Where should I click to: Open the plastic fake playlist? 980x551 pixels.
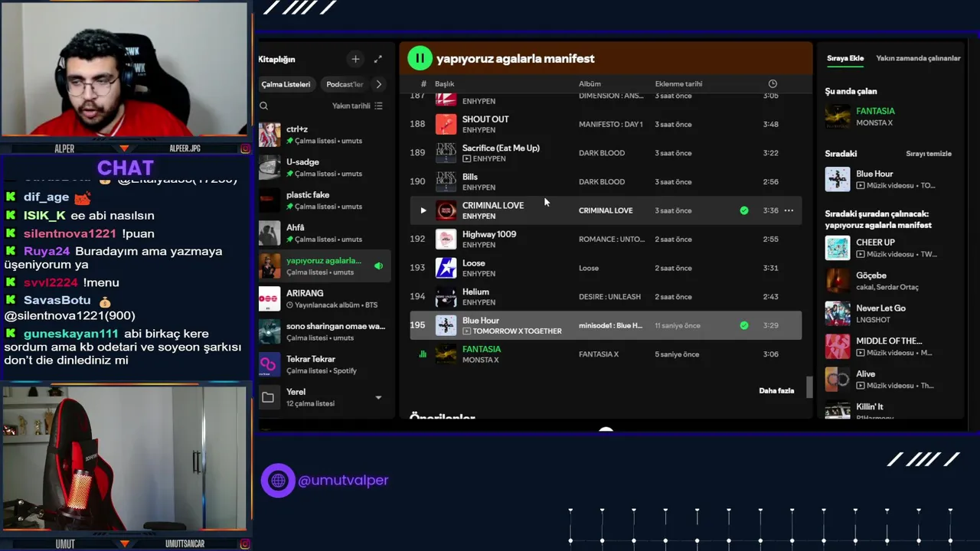pyautogui.click(x=325, y=201)
